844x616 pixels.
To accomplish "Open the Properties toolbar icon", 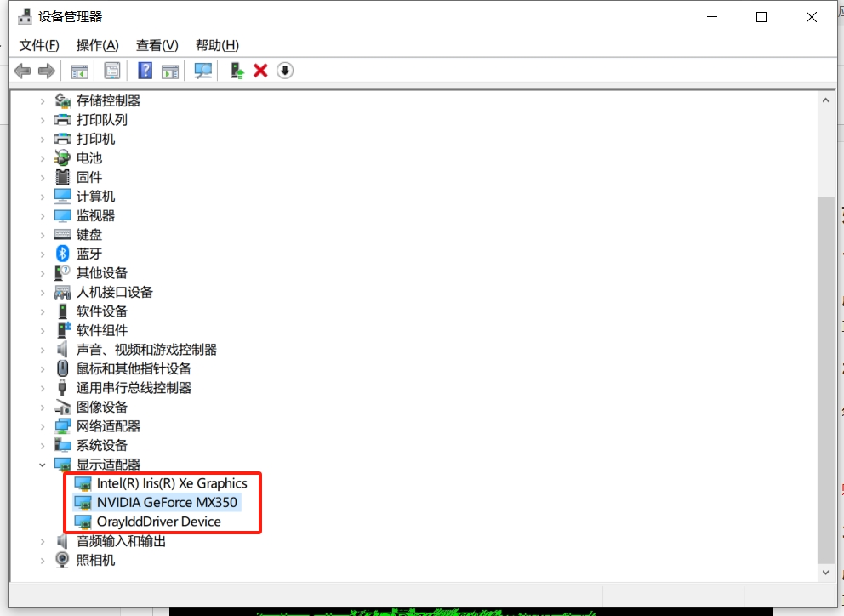I will pyautogui.click(x=112, y=71).
